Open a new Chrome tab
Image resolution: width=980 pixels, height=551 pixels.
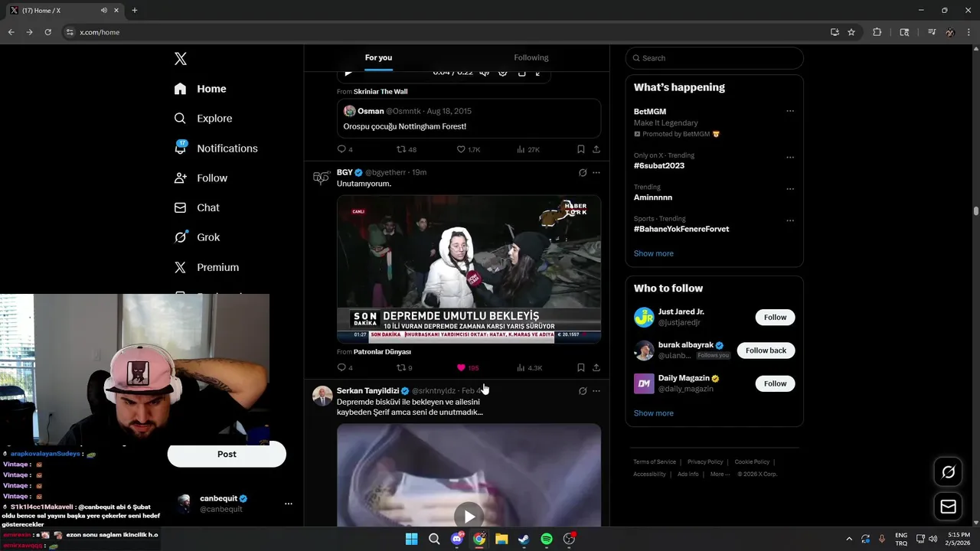135,11
